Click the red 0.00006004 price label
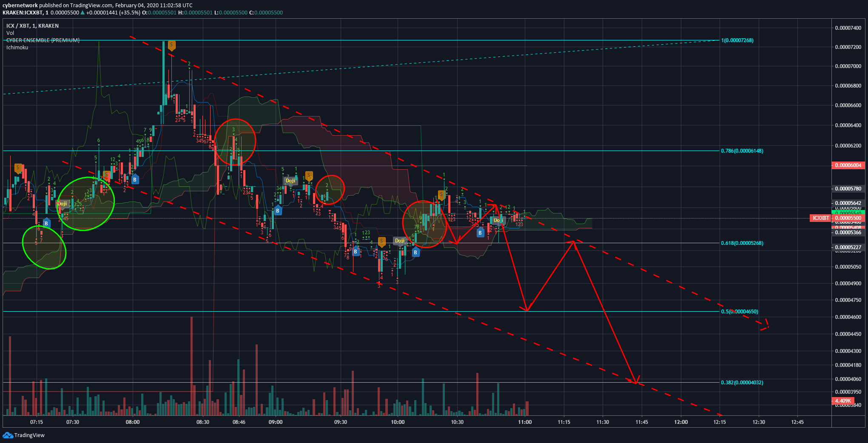868x443 pixels. [848, 165]
